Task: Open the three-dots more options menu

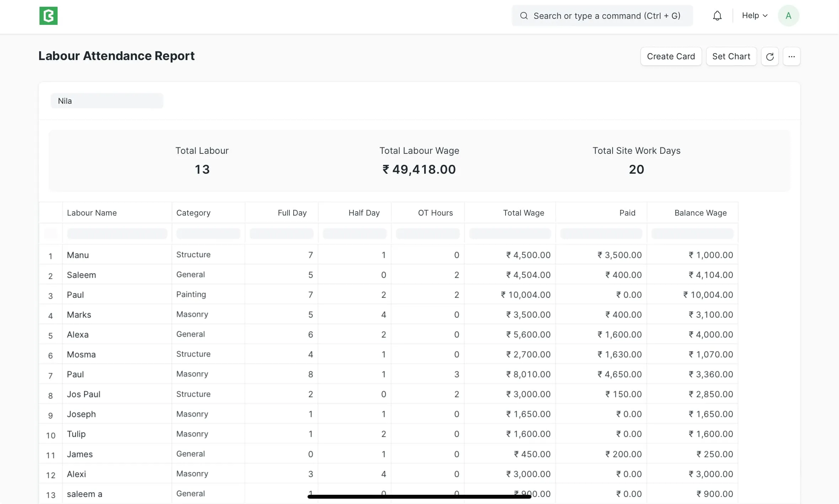Action: coord(791,56)
